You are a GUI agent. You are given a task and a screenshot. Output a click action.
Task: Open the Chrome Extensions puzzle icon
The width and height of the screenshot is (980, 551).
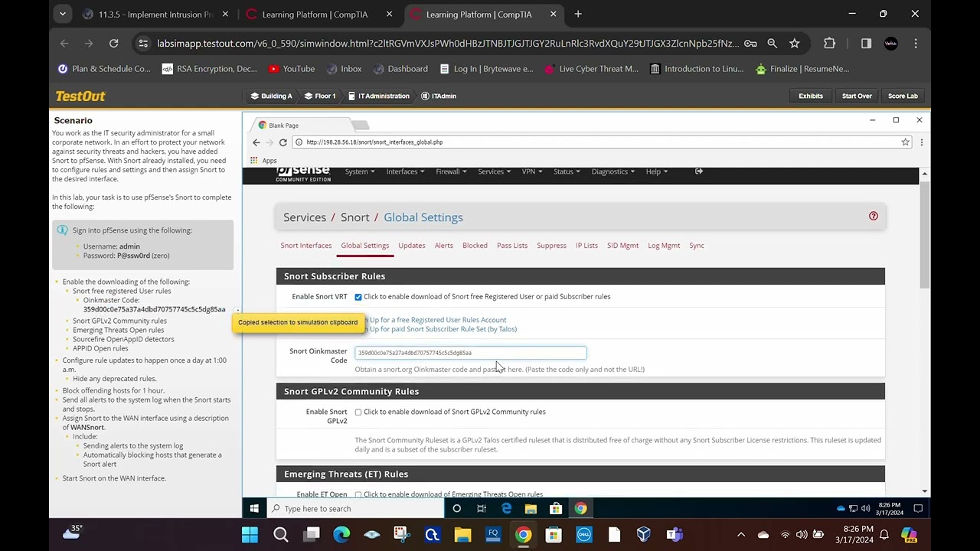click(829, 44)
